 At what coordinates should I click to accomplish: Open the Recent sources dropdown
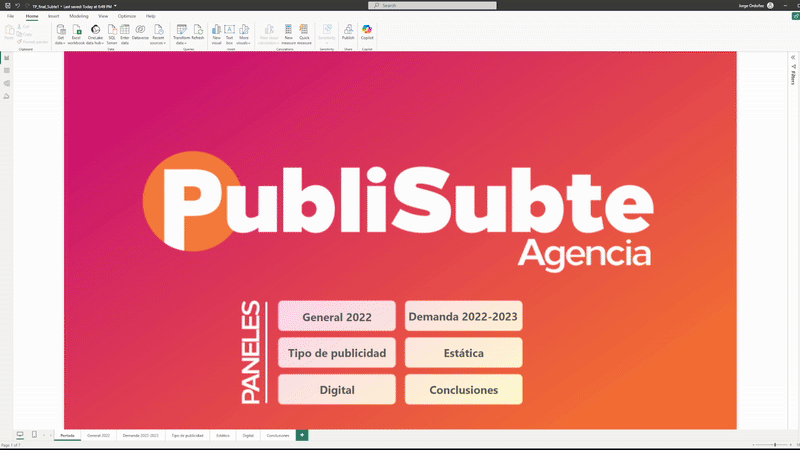tap(157, 43)
